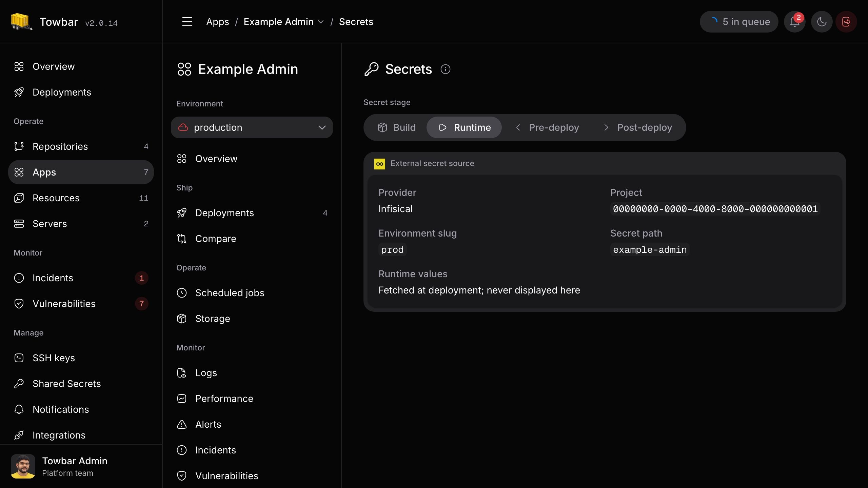Select the Build secret stage
The image size is (868, 488).
coord(396,127)
